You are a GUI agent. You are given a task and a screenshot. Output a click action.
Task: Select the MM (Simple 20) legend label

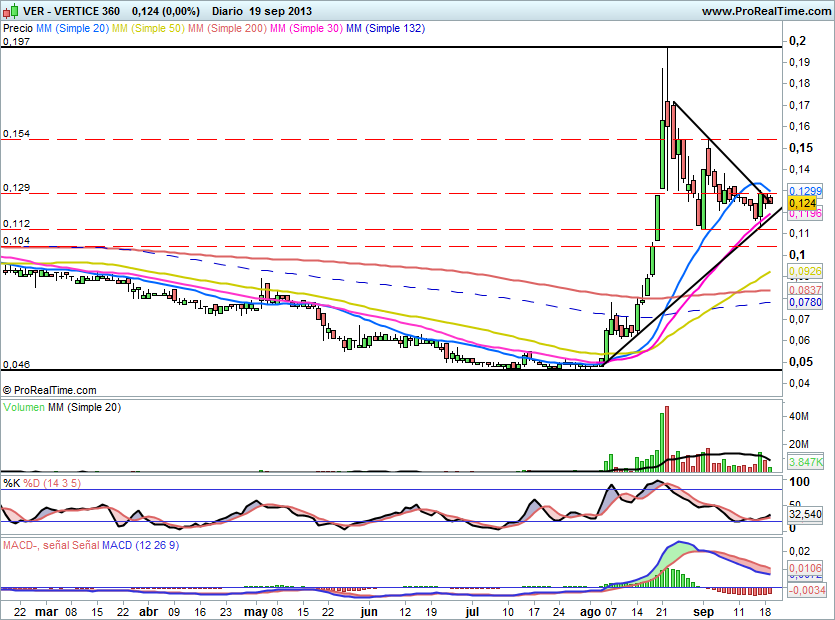tap(72, 29)
